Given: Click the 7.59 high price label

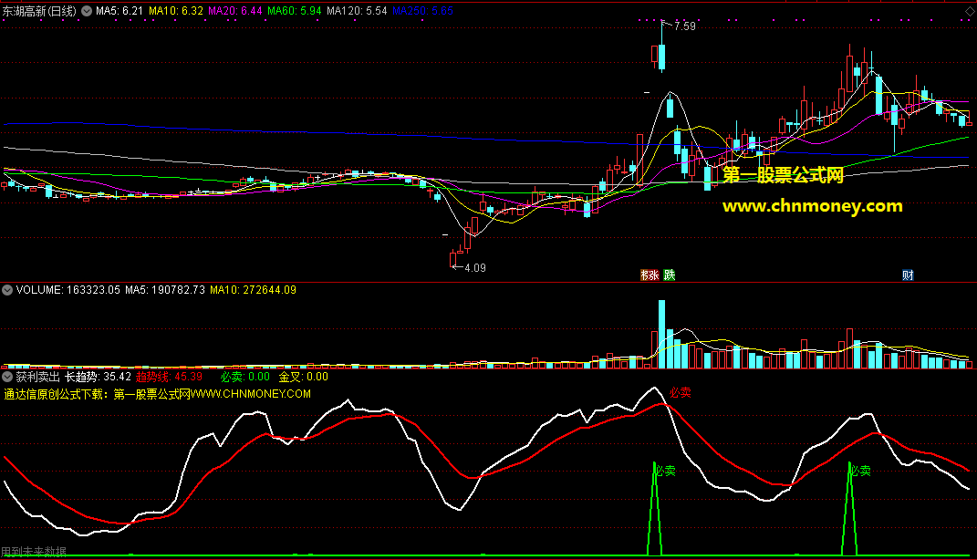Looking at the screenshot, I should tap(685, 26).
